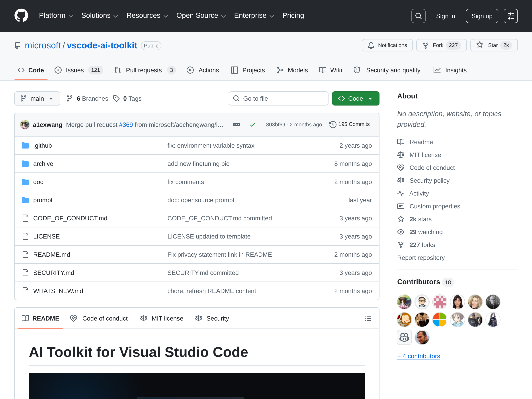Select the MIT license tab in README
The width and height of the screenshot is (532, 399).
162,318
